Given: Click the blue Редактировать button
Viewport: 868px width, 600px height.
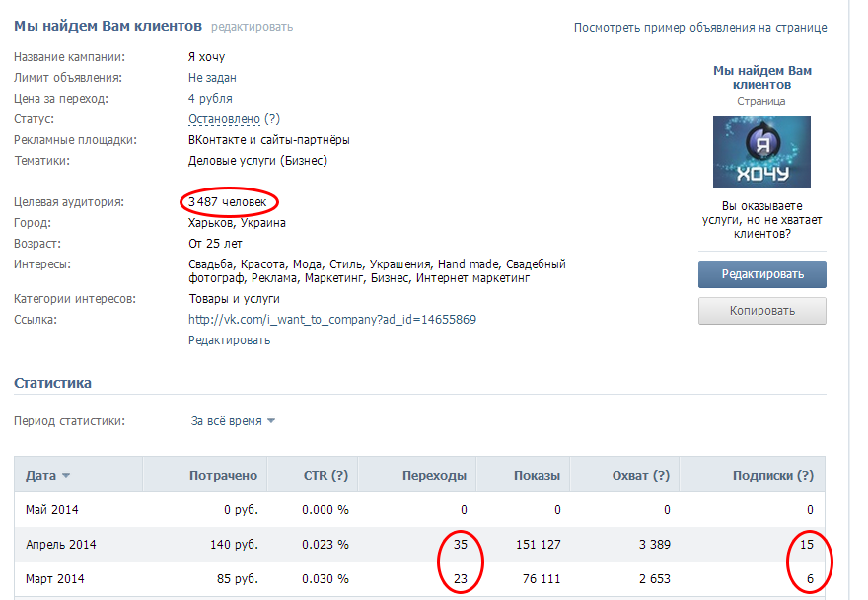Looking at the screenshot, I should 762,274.
